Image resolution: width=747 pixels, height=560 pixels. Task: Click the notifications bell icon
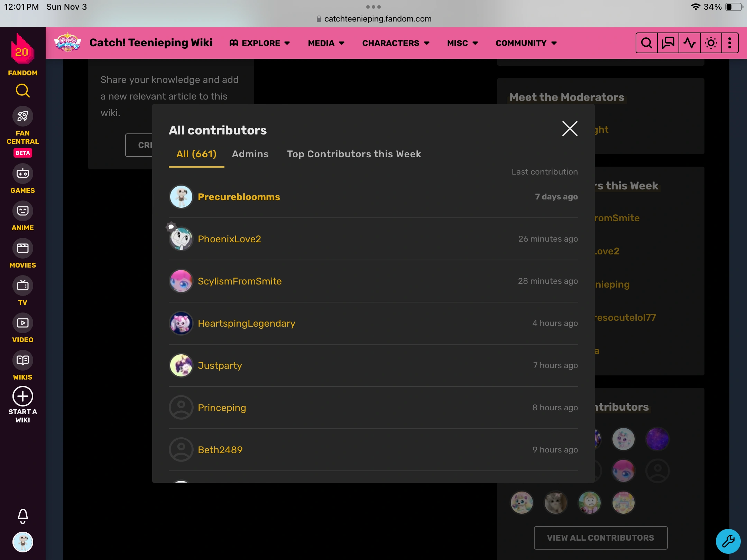point(23,516)
